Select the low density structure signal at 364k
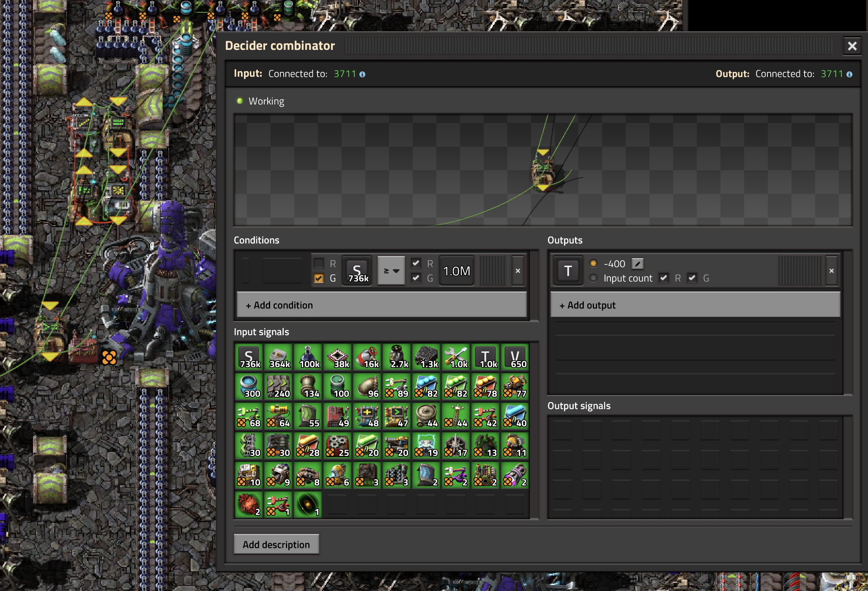 tap(279, 357)
